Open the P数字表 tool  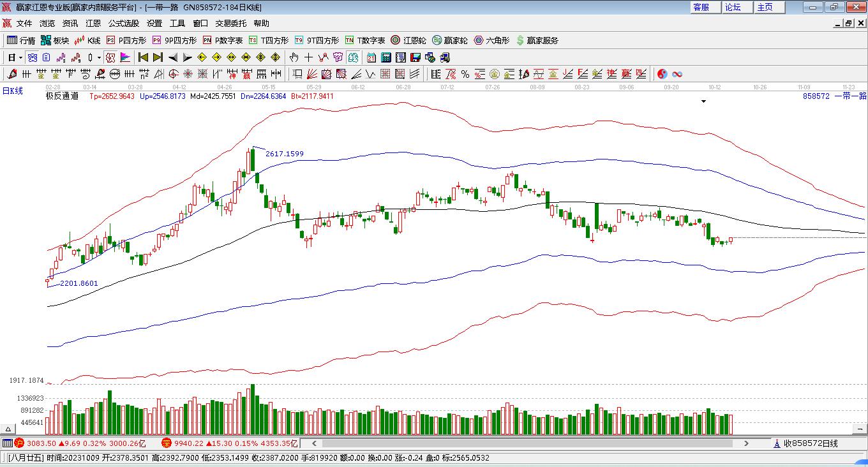[223, 40]
